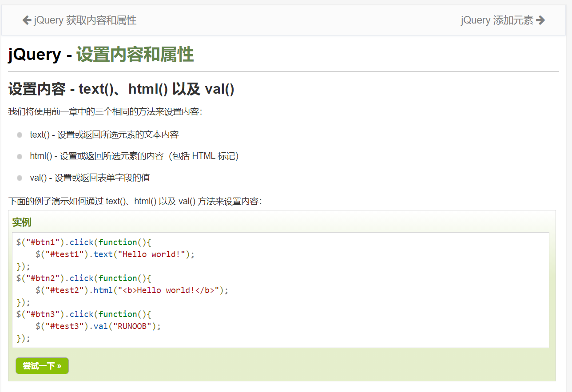Open the 'jQuery 获取内容和属性' previous link
This screenshot has height=392, width=572.
pos(79,20)
